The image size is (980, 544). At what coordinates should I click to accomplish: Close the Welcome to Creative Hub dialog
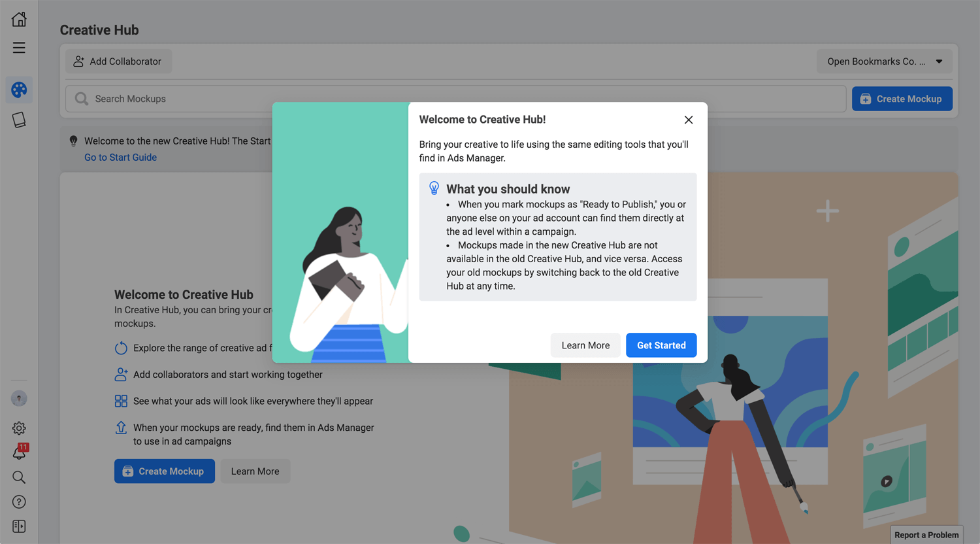pos(689,120)
